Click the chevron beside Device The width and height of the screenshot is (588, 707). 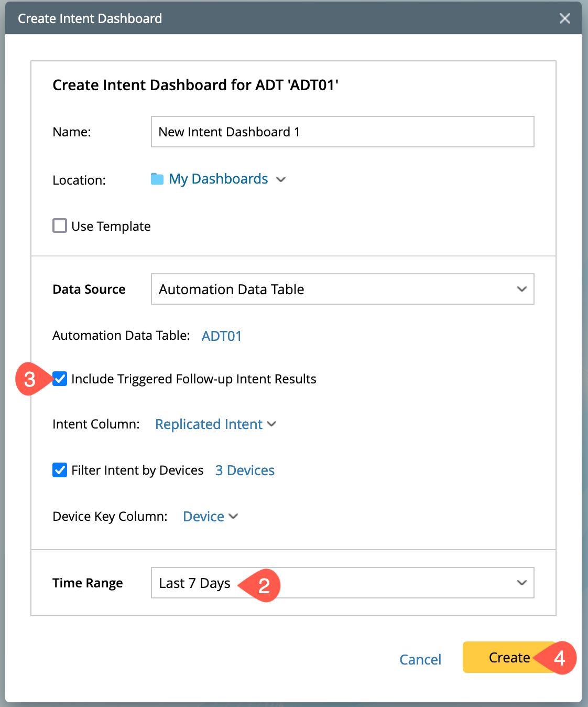click(x=234, y=516)
